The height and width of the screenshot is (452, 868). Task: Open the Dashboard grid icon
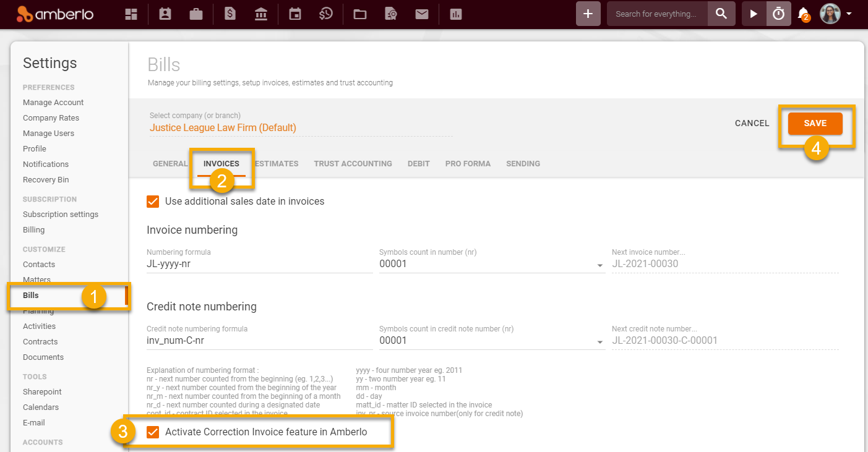click(x=131, y=14)
